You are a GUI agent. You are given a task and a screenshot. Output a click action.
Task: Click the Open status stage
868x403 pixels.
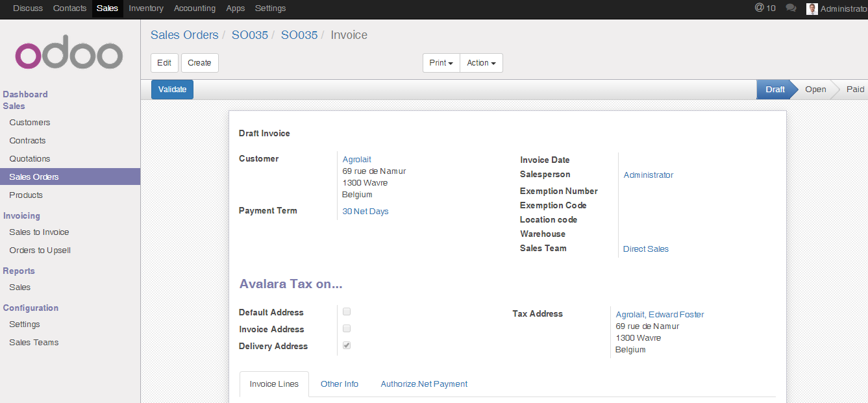pos(815,90)
